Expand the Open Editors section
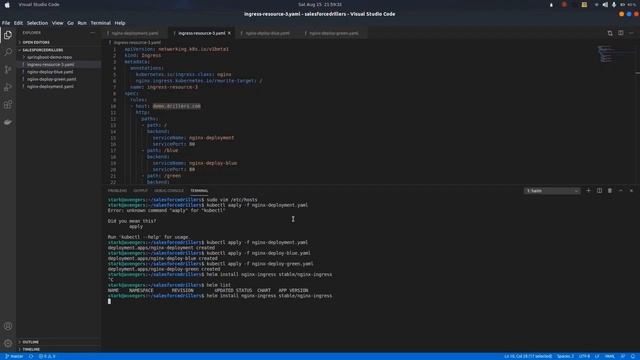Viewport: 640px width, 360px height. [36, 42]
